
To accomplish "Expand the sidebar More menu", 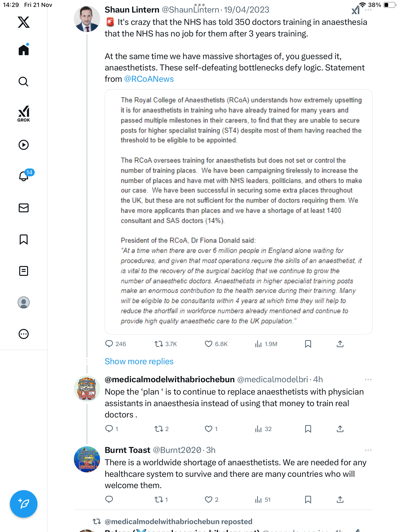I will (24, 334).
